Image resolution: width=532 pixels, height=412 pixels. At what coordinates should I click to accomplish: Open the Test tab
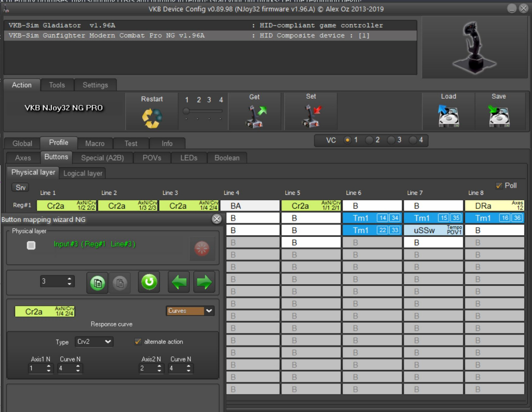tap(131, 143)
